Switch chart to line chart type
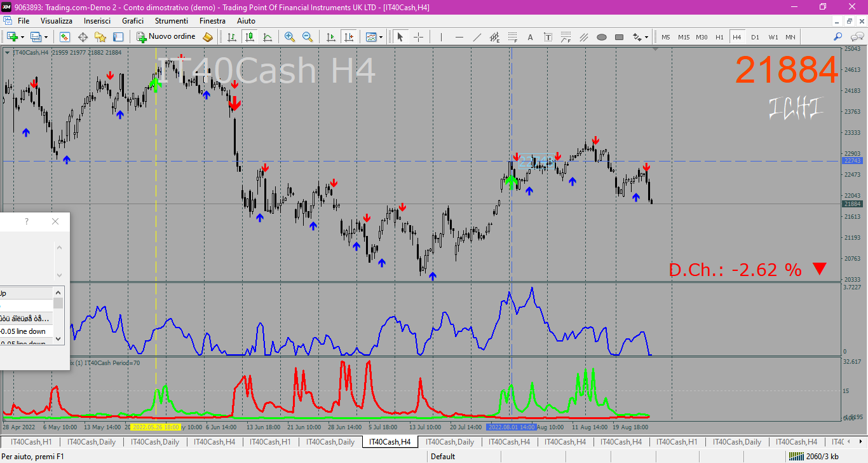Screen dimensions: 868x463 268,37
